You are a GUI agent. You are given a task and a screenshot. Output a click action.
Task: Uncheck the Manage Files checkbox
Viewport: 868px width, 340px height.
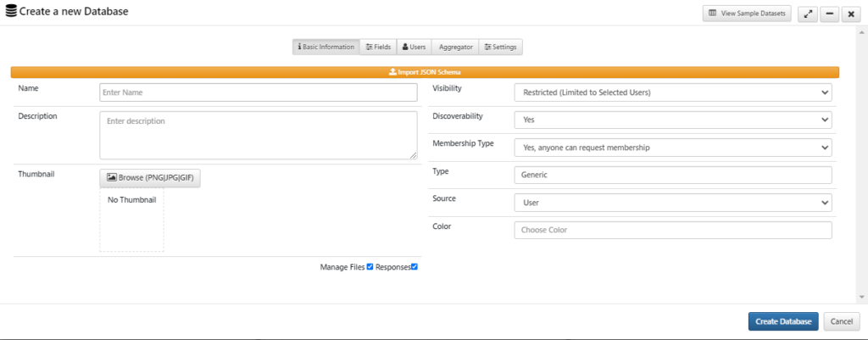pyautogui.click(x=370, y=267)
